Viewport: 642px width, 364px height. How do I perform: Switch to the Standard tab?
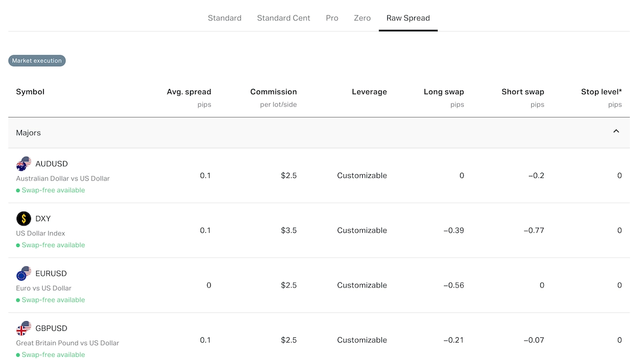[x=225, y=18]
